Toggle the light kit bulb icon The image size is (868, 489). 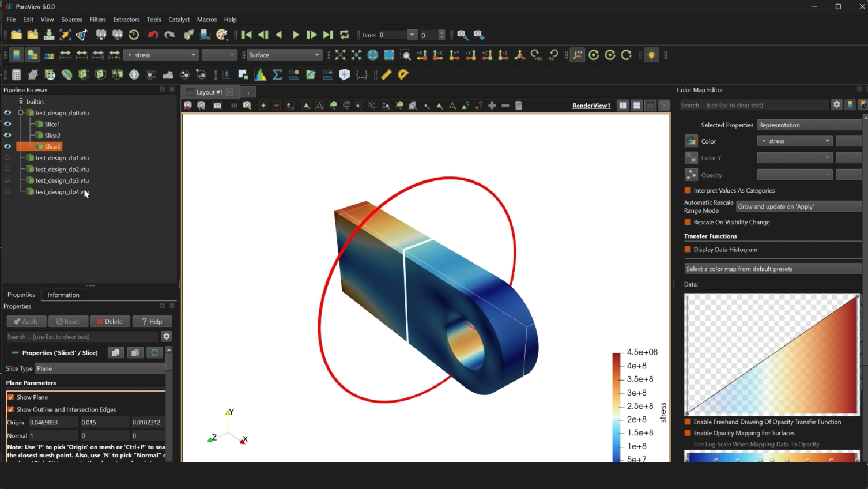651,55
